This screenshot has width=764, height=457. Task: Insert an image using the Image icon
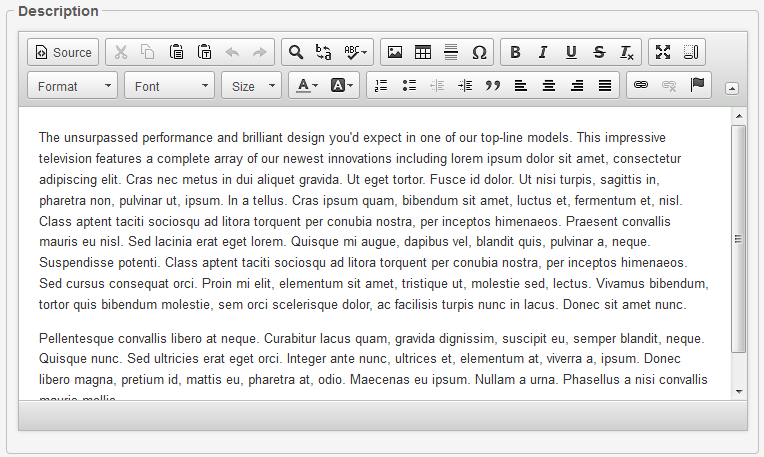[x=395, y=52]
